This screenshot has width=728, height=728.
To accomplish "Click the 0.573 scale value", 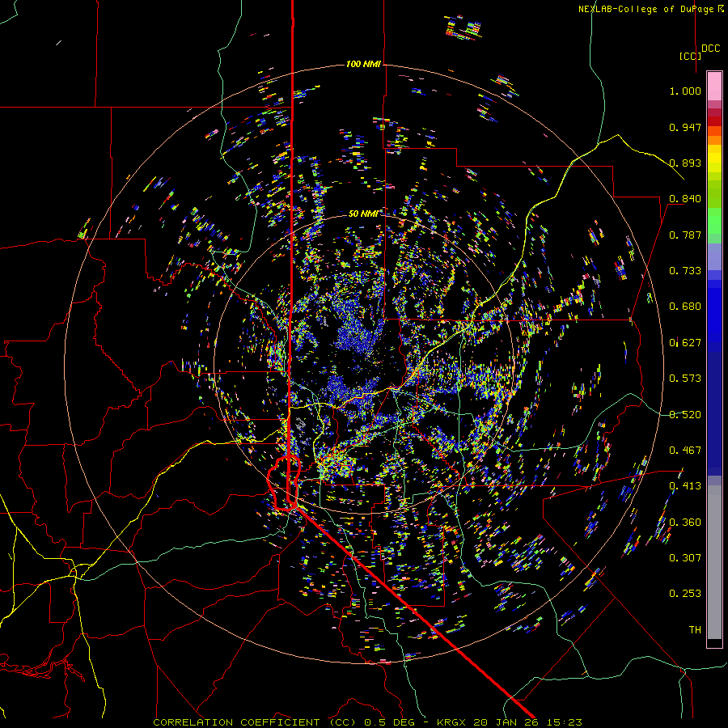I will (x=685, y=379).
